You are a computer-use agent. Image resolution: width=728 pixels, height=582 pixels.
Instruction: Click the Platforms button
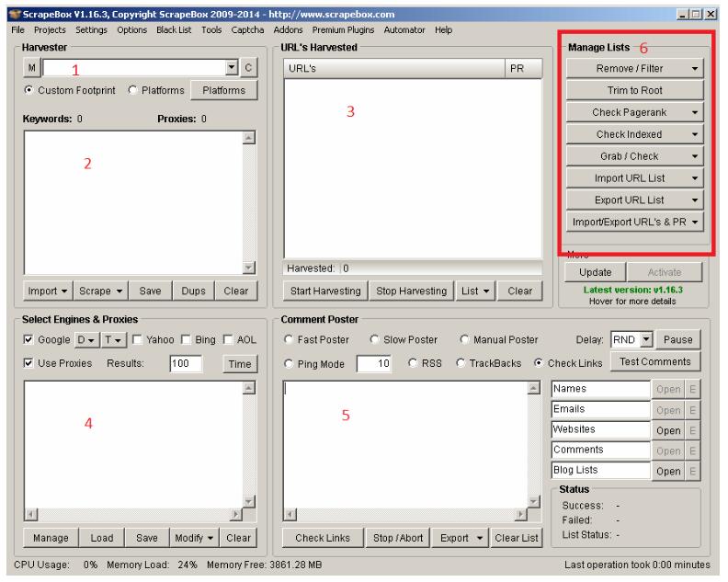click(223, 90)
